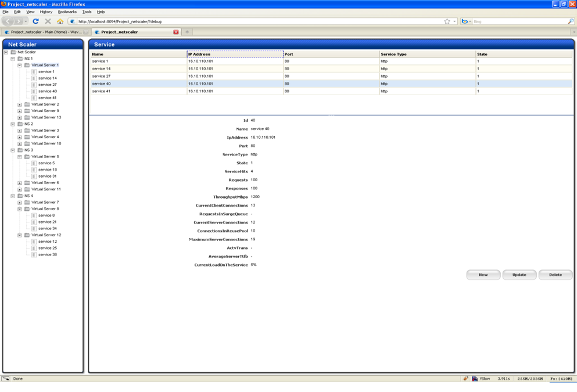Click the YSlow icon in status bar
Viewport: 577px width, 392px height.
click(475, 379)
